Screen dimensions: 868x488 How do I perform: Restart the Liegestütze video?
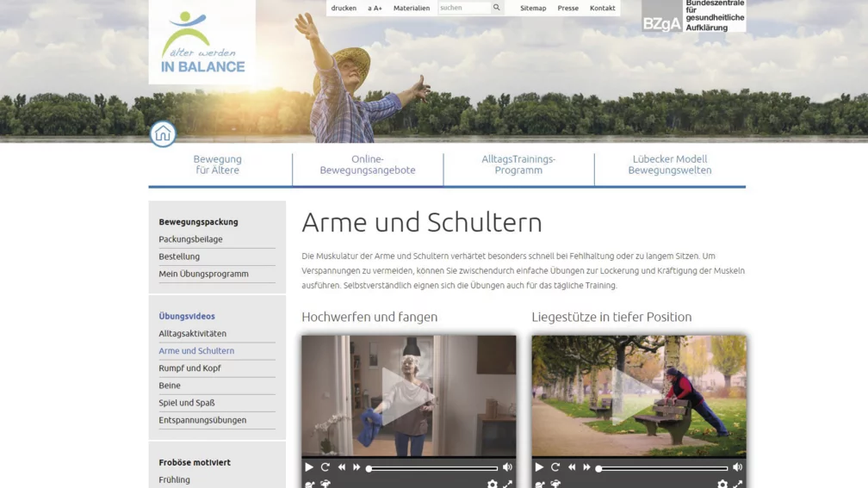555,467
